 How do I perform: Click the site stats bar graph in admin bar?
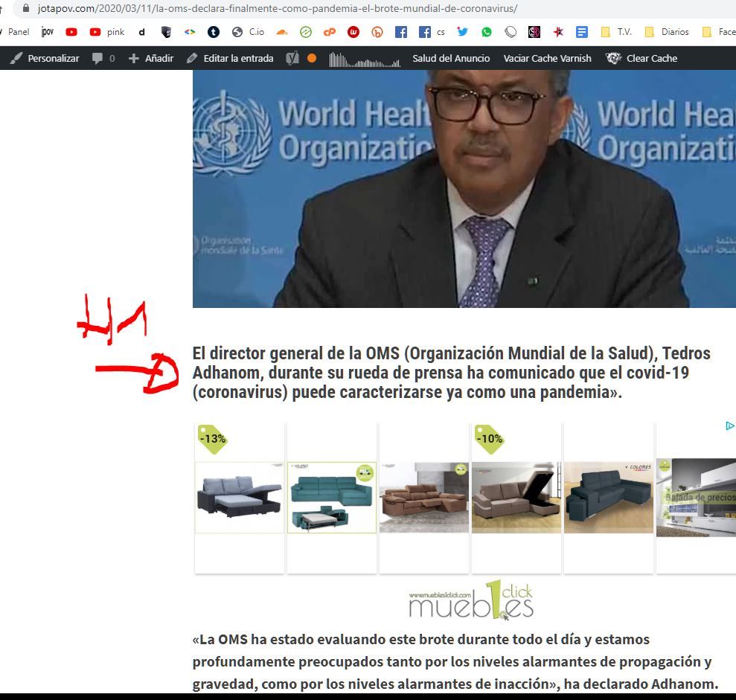[365, 59]
